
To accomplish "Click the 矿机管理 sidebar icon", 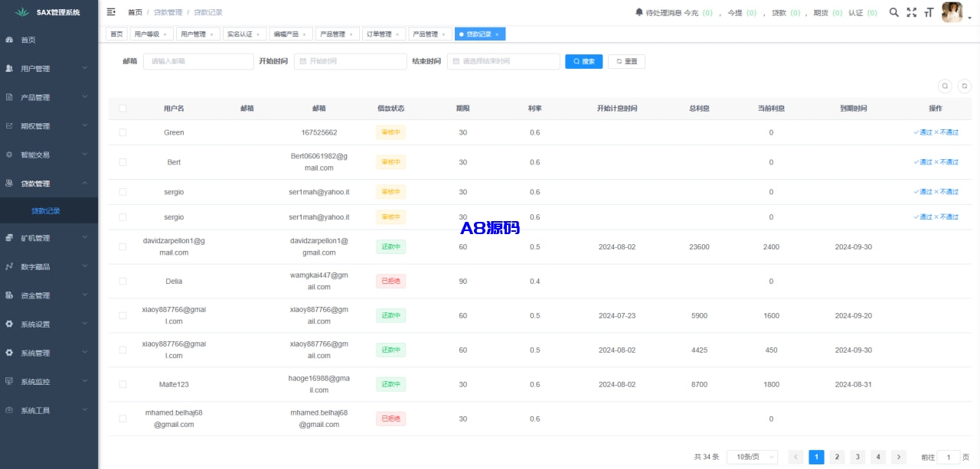I will (9, 238).
